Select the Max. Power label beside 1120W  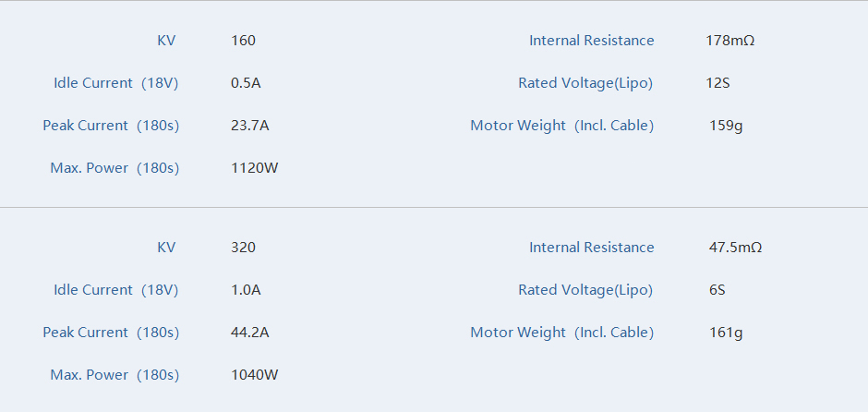tap(115, 168)
